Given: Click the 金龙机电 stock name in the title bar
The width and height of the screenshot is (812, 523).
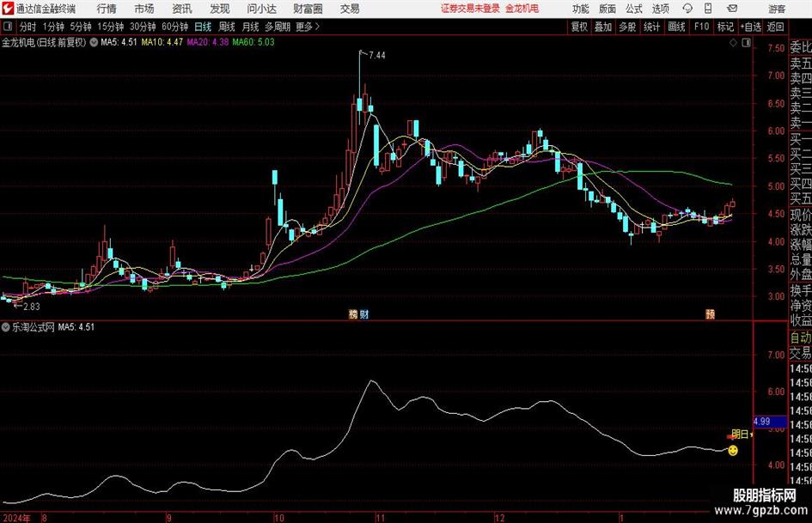Looking at the screenshot, I should click(x=522, y=9).
